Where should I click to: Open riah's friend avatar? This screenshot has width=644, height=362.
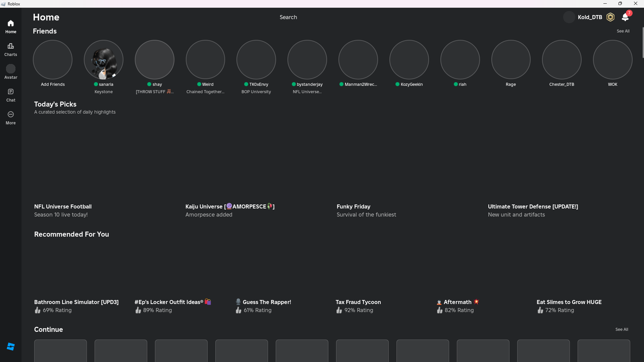tap(460, 60)
